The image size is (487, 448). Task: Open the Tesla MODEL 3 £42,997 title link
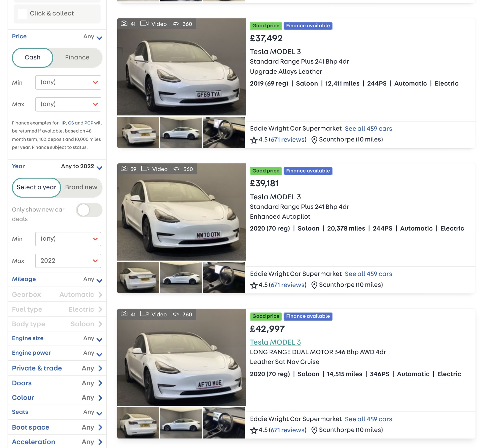(275, 342)
